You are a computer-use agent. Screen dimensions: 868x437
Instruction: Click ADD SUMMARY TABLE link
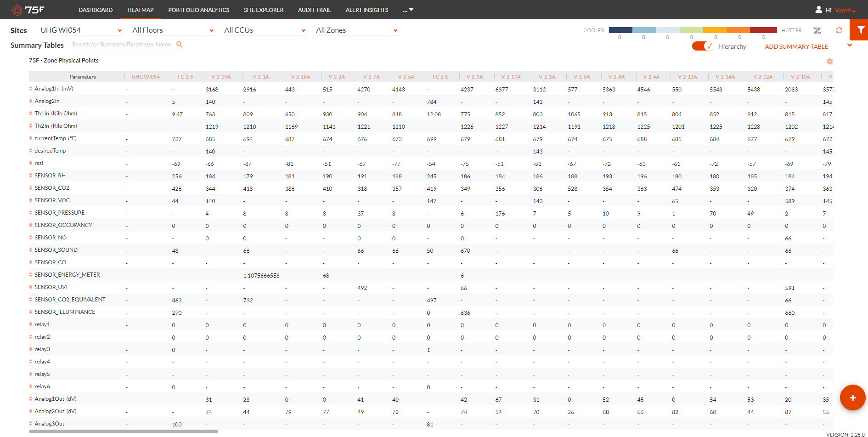[796, 46]
